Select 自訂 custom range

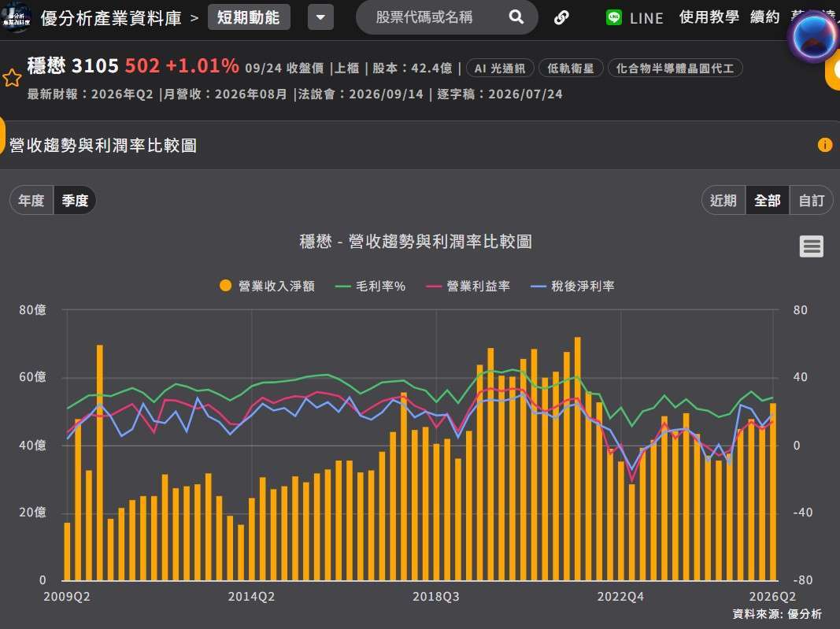tap(811, 201)
